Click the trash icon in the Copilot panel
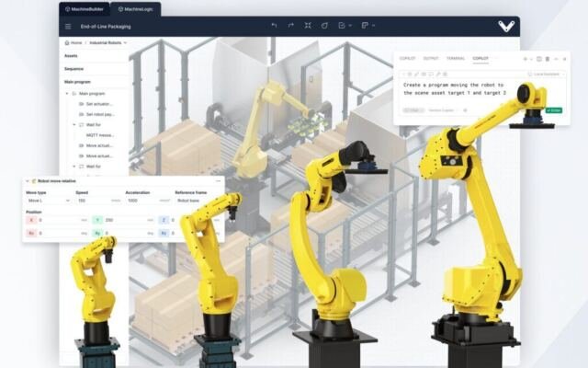This screenshot has width=588, height=368. (548, 59)
